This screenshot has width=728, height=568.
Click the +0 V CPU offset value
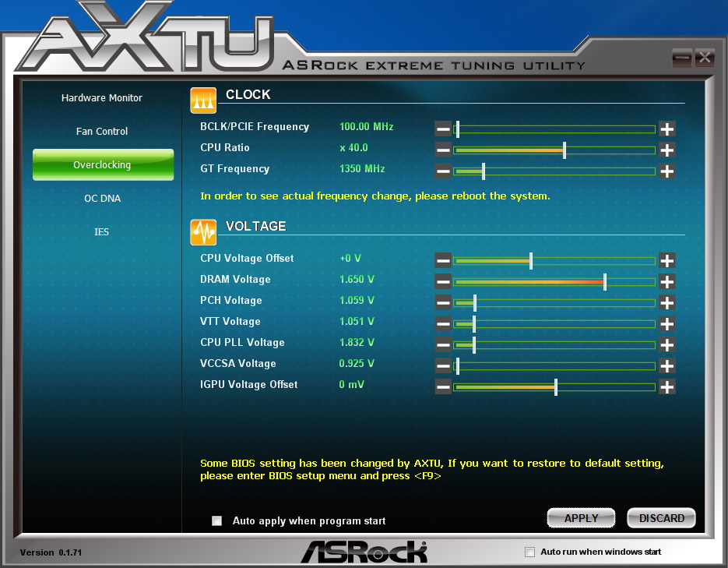point(350,258)
